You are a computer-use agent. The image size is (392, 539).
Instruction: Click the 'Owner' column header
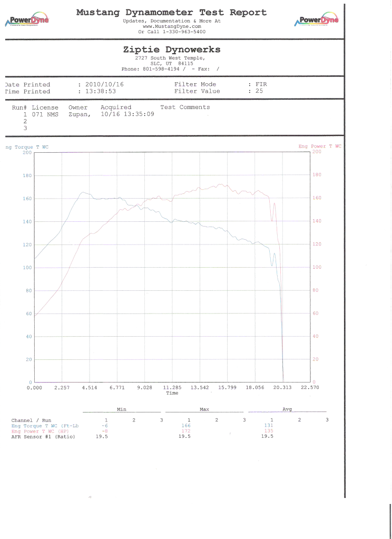(x=78, y=107)
